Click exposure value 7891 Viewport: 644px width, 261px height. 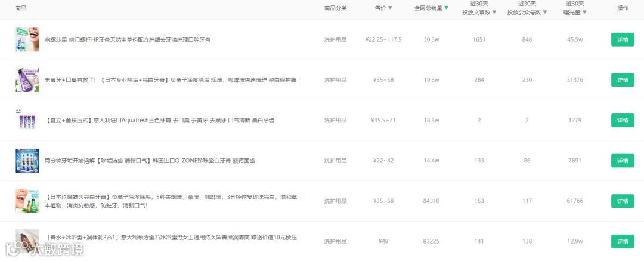(x=575, y=161)
